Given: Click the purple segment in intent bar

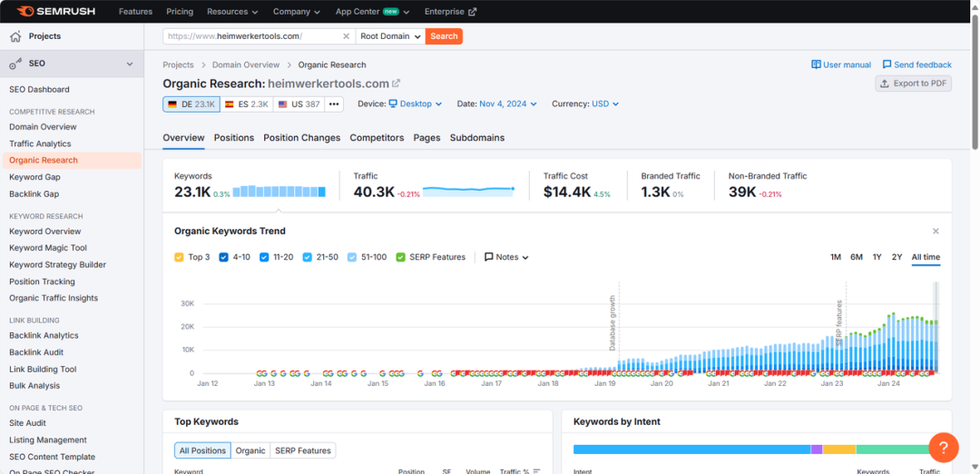Looking at the screenshot, I should click(x=817, y=449).
